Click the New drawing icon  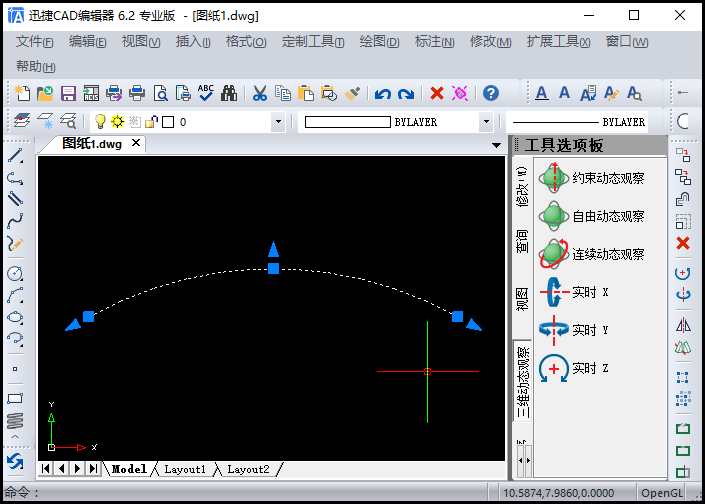(x=22, y=94)
